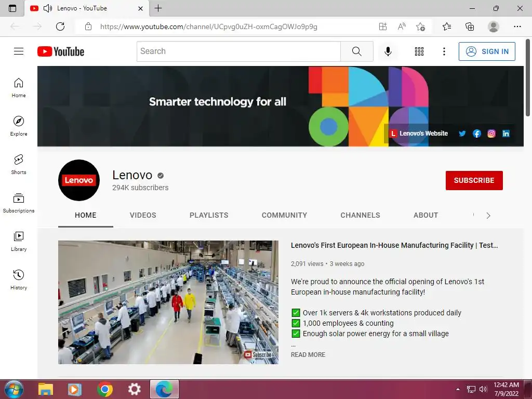
Task: Switch to the VIDEOS channel tab
Action: coord(143,215)
